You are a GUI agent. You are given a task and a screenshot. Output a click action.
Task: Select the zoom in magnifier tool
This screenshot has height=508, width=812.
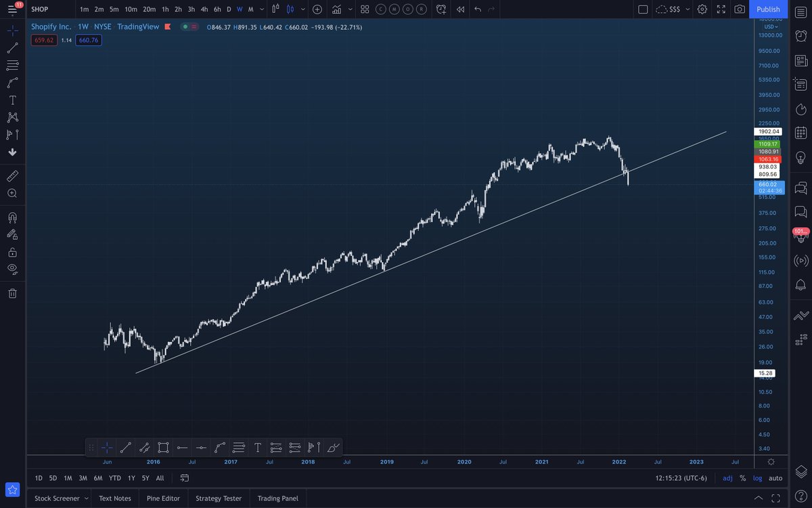point(12,193)
